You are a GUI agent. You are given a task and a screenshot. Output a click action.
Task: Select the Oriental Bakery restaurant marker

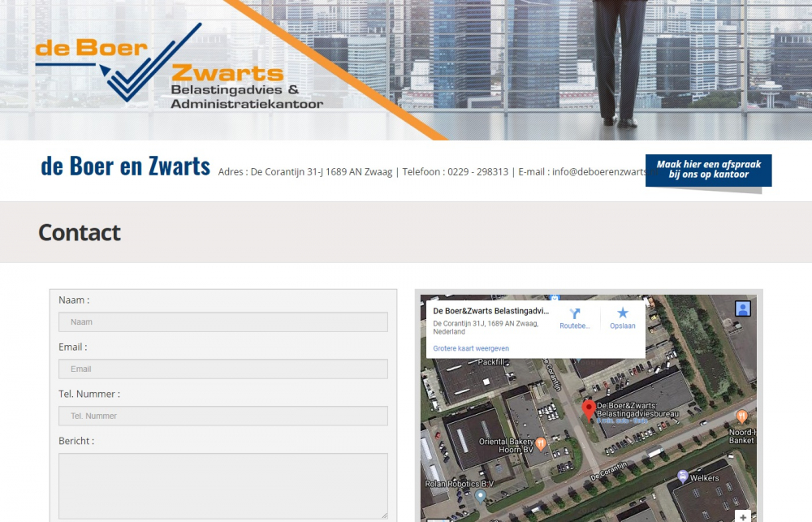[x=541, y=443]
